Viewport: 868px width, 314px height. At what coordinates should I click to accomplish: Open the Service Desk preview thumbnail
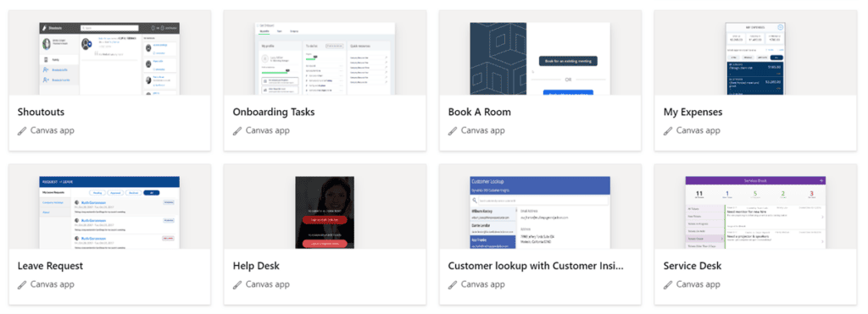click(x=755, y=212)
